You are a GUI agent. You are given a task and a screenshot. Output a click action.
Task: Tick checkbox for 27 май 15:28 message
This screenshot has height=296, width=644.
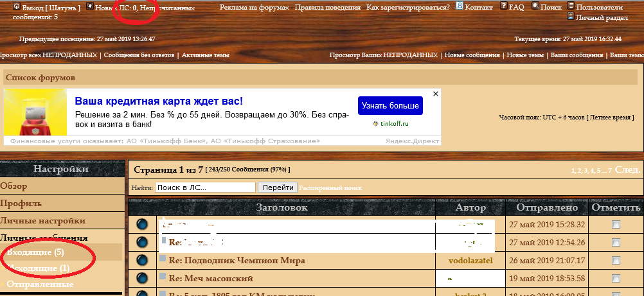[616, 225]
